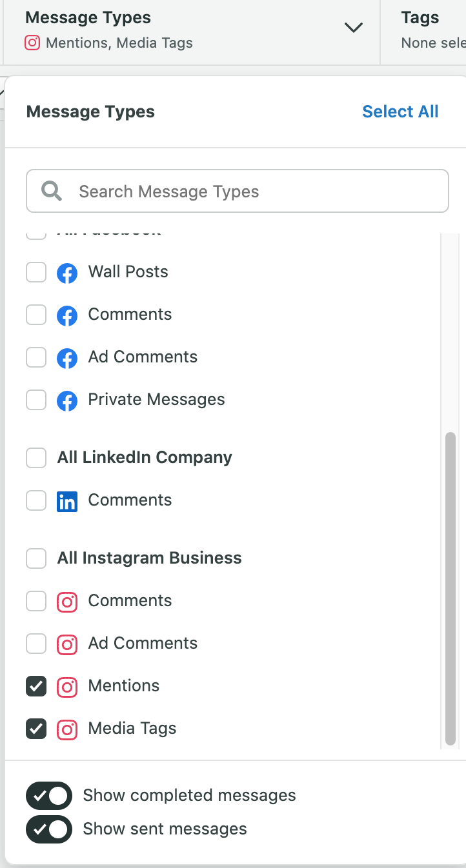Click the Facebook icon beside Private Messages

(x=67, y=400)
